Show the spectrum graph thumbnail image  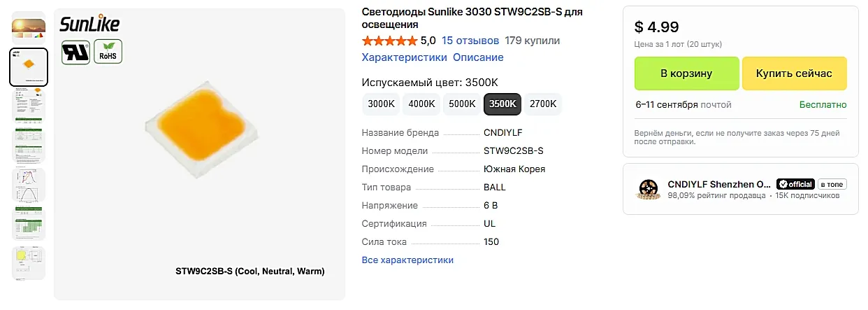point(29,185)
